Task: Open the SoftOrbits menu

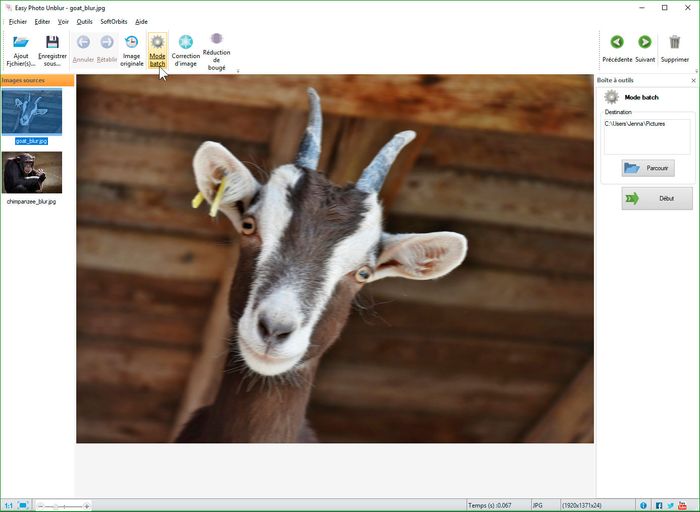Action: point(113,21)
